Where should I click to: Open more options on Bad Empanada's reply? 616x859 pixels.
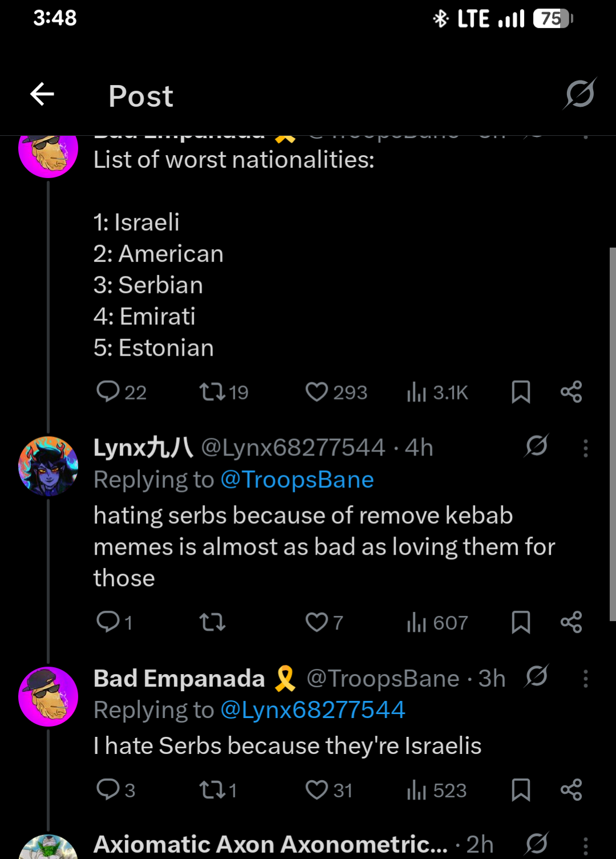click(x=585, y=679)
